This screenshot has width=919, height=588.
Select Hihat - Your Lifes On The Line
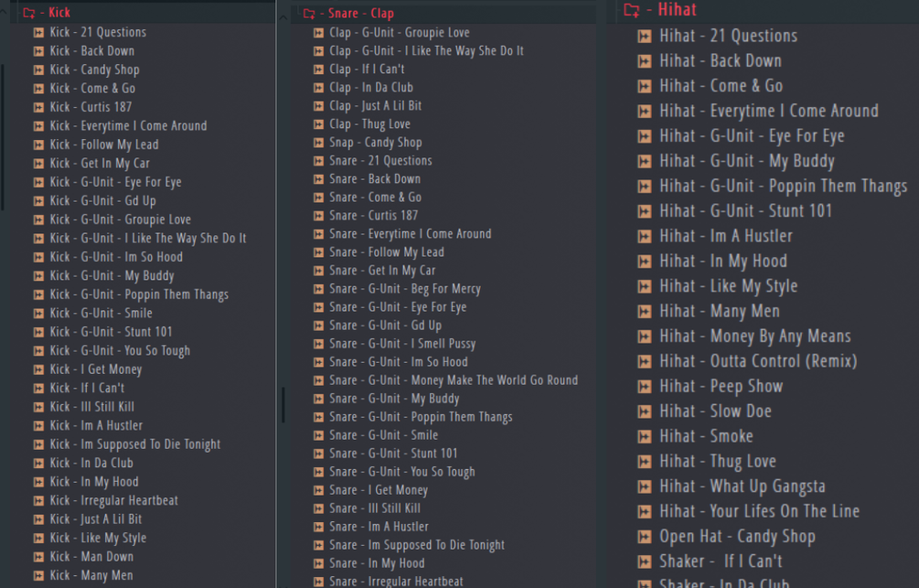coord(760,511)
